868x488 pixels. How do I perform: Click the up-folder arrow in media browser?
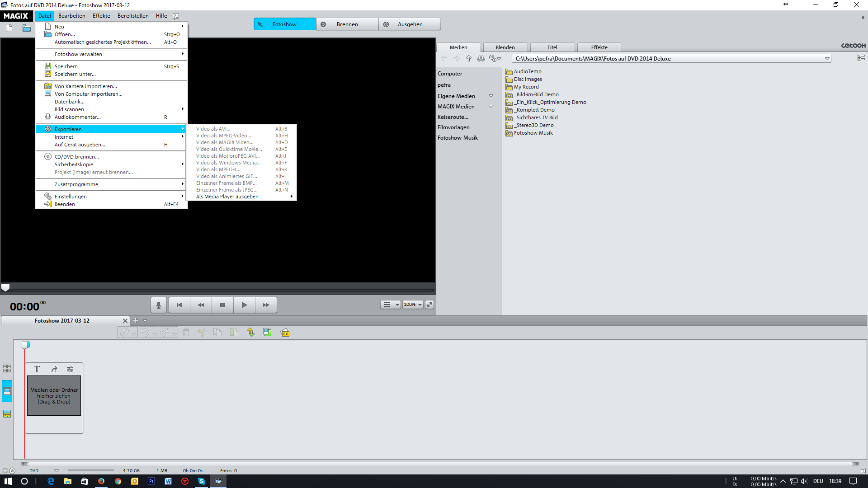coord(469,59)
